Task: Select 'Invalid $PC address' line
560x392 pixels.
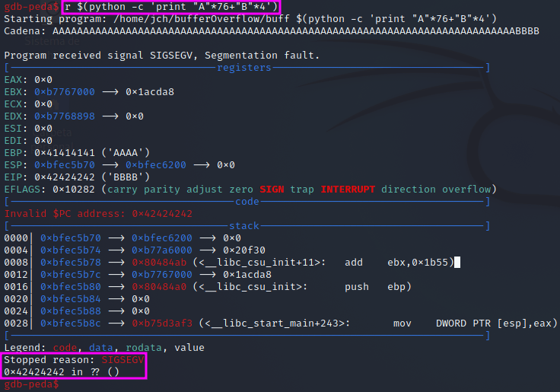Action: tap(98, 214)
